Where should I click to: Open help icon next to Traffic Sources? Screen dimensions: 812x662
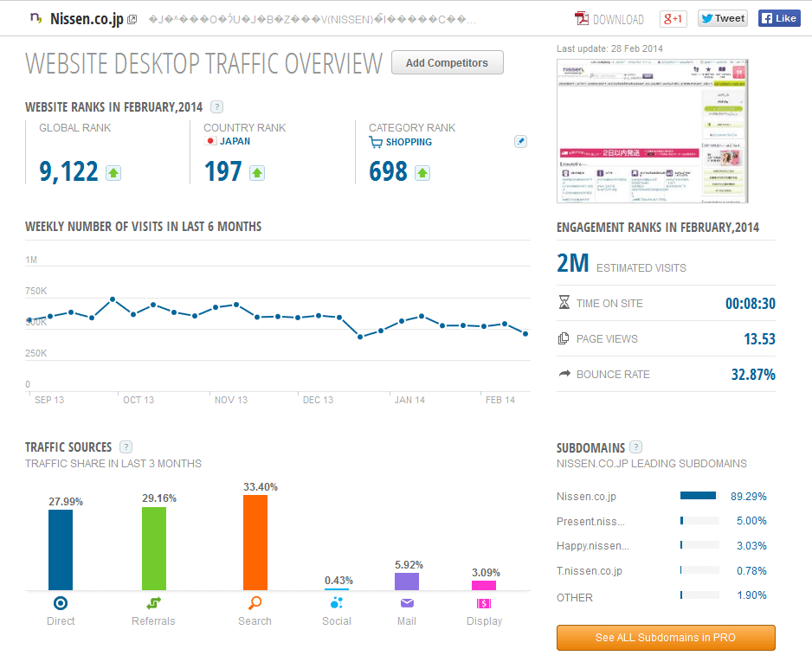click(x=126, y=447)
